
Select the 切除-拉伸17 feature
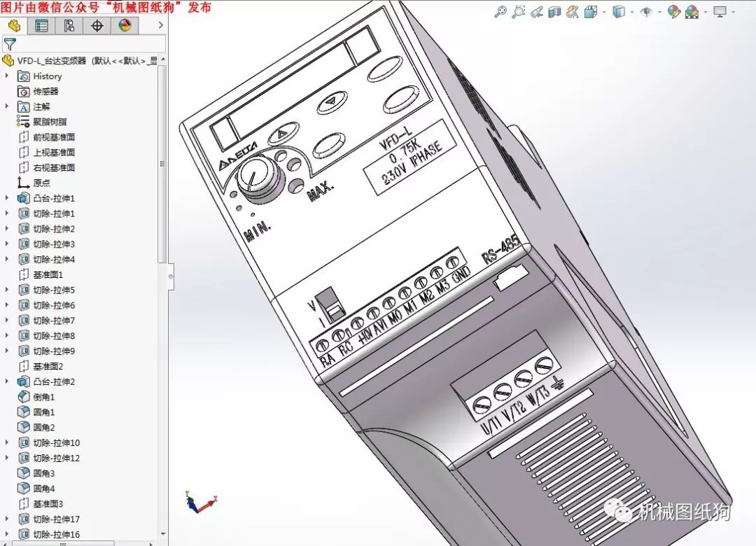[x=49, y=519]
